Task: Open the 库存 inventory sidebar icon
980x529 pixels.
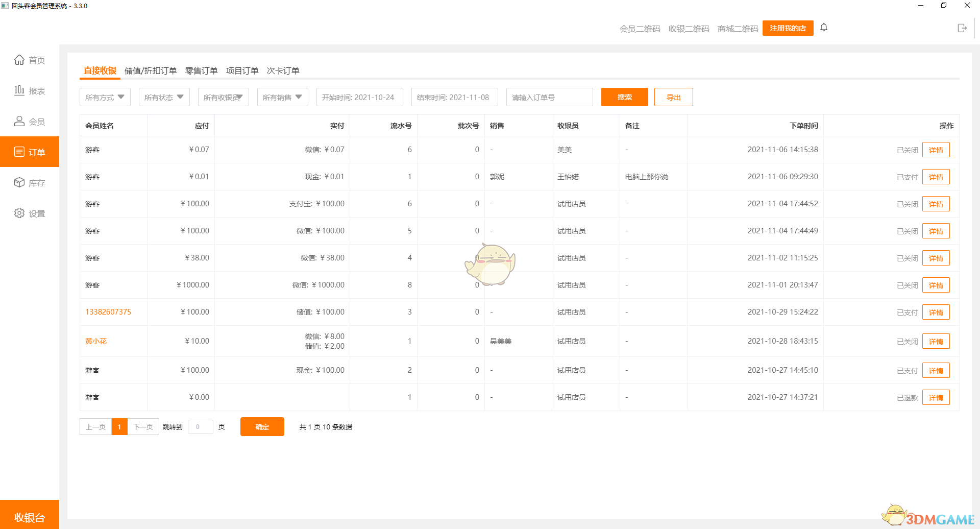Action: (29, 182)
